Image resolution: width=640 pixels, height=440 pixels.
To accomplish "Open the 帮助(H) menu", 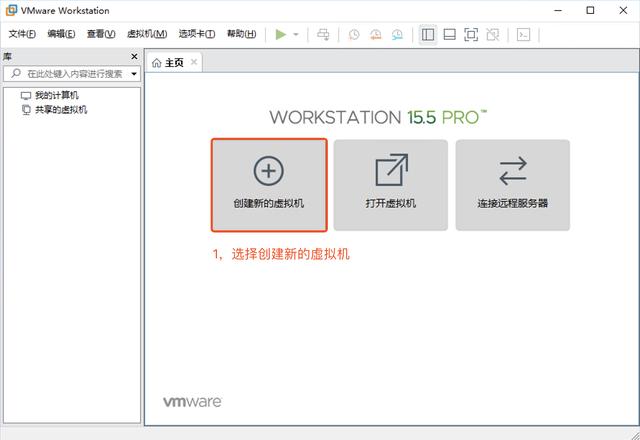I will click(242, 34).
